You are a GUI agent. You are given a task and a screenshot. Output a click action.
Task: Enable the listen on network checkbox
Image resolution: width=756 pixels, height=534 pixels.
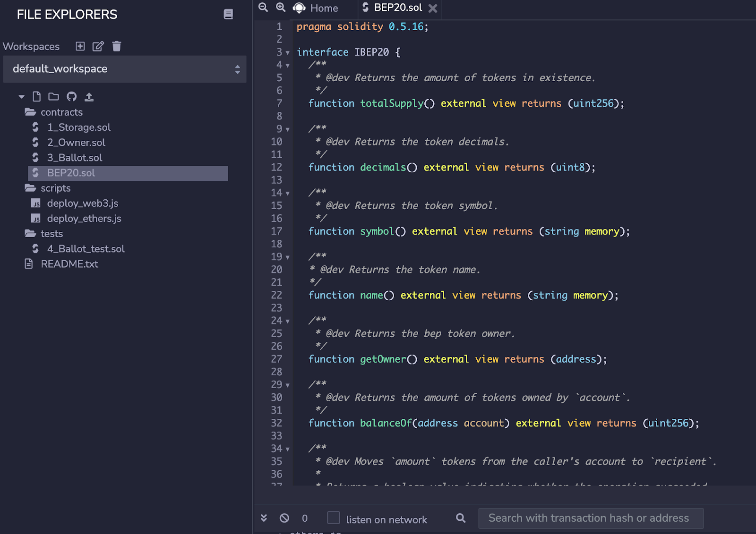[334, 518]
